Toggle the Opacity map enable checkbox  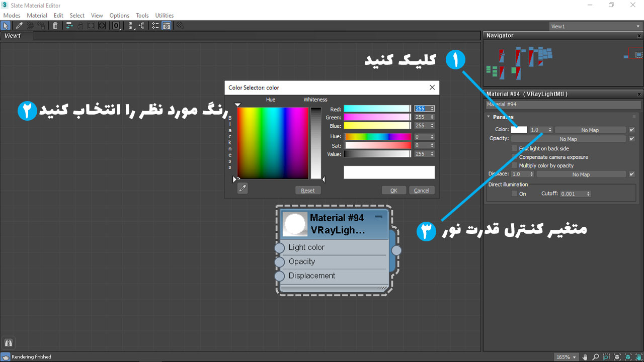tap(632, 139)
